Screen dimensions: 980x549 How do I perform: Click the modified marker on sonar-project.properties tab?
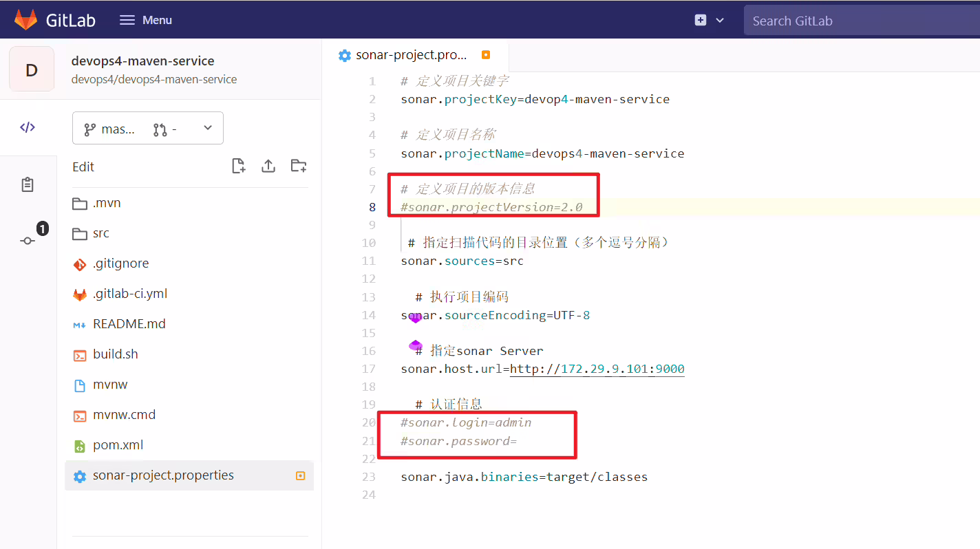(x=486, y=55)
